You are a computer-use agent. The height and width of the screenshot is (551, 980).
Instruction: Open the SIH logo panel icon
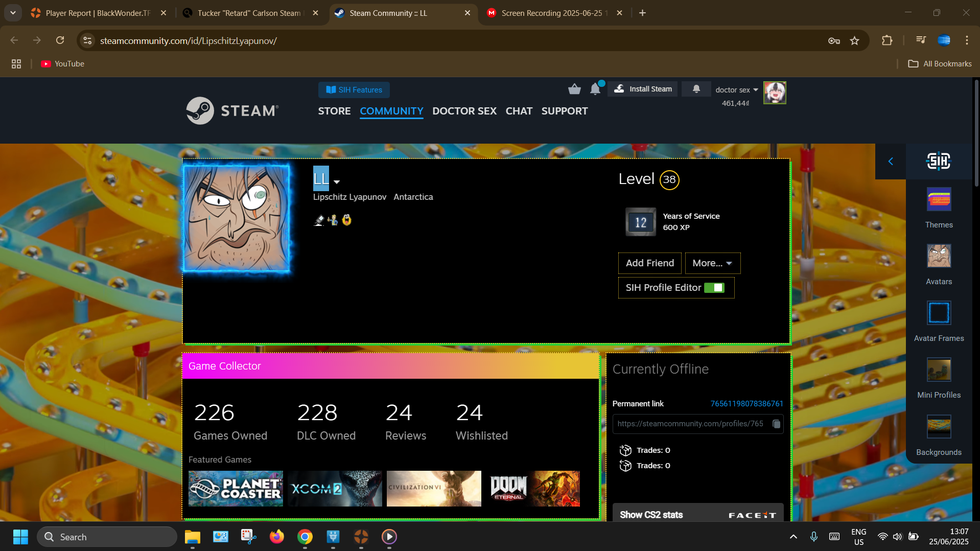(x=939, y=161)
